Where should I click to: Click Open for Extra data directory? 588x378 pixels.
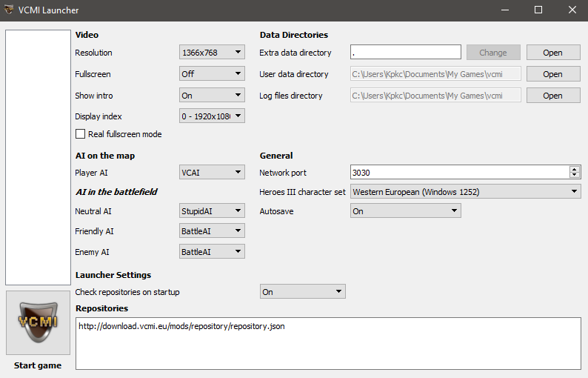(x=552, y=53)
